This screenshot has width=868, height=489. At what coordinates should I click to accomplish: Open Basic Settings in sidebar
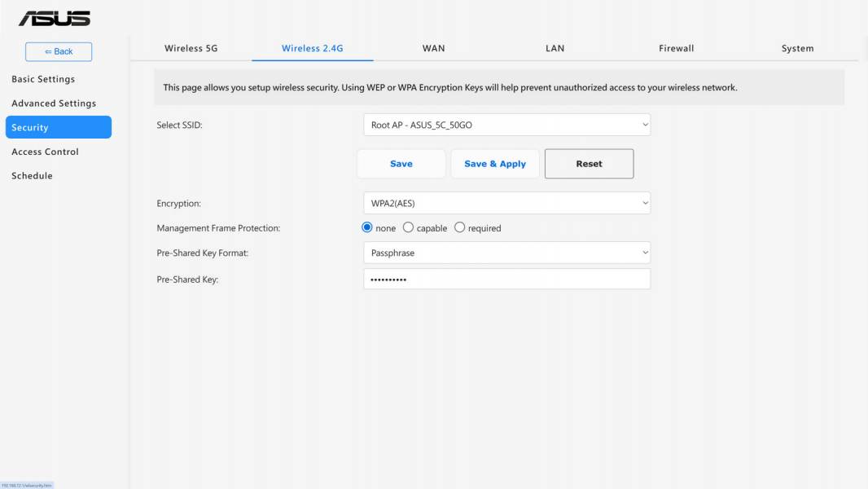pos(43,79)
